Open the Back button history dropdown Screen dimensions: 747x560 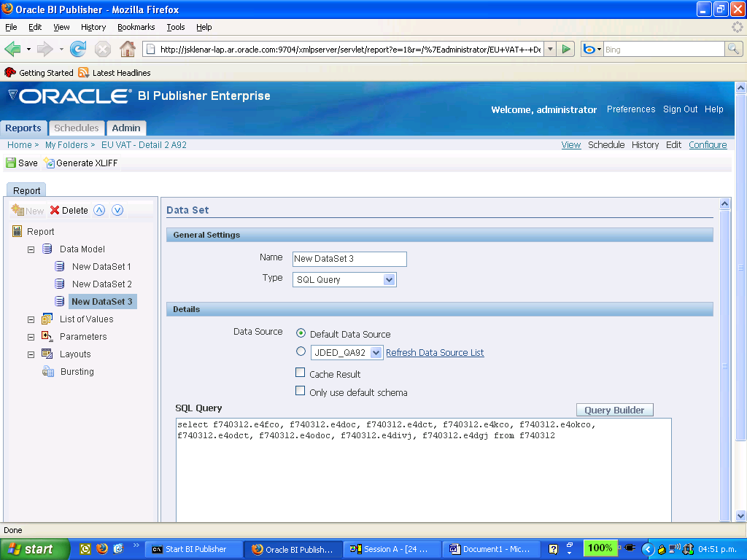pyautogui.click(x=28, y=49)
